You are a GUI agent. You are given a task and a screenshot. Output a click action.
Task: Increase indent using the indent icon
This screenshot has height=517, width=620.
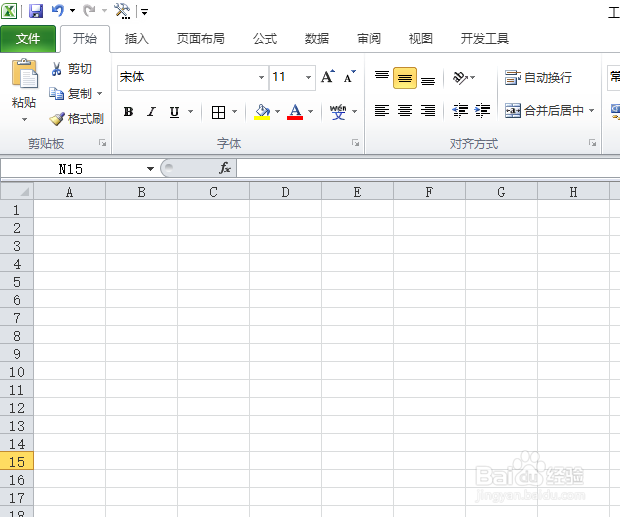pyautogui.click(x=482, y=111)
